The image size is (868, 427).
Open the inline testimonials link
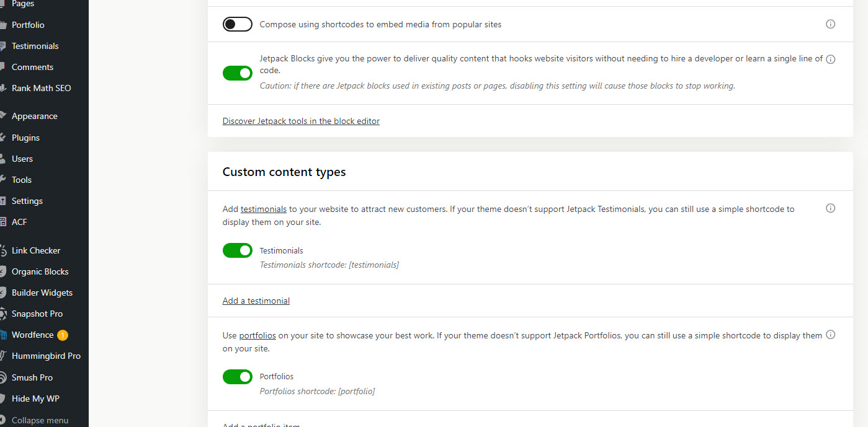pos(264,209)
